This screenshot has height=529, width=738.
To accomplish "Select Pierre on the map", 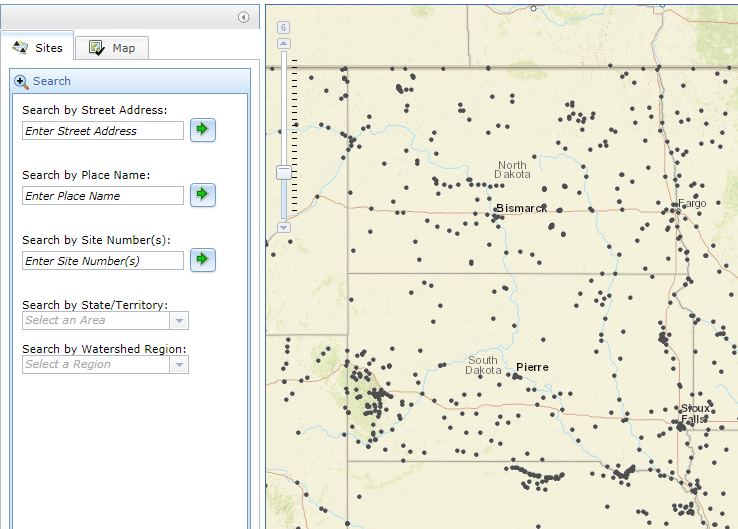I will pos(532,367).
